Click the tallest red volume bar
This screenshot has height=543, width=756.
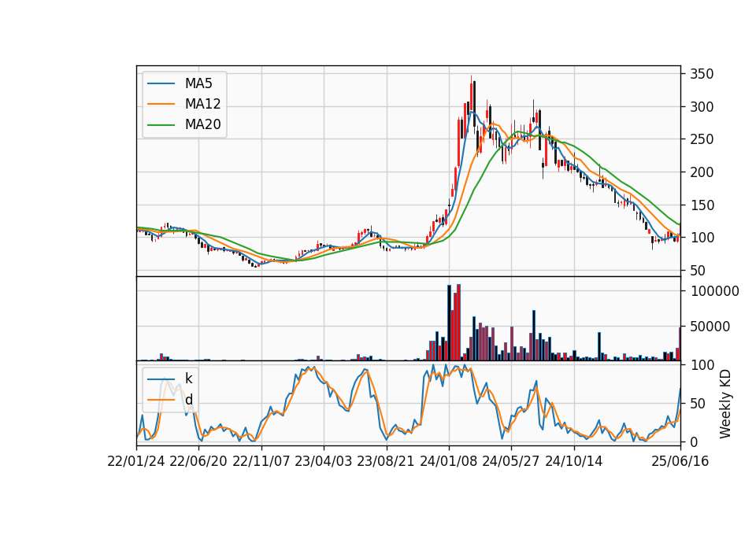coord(458,323)
